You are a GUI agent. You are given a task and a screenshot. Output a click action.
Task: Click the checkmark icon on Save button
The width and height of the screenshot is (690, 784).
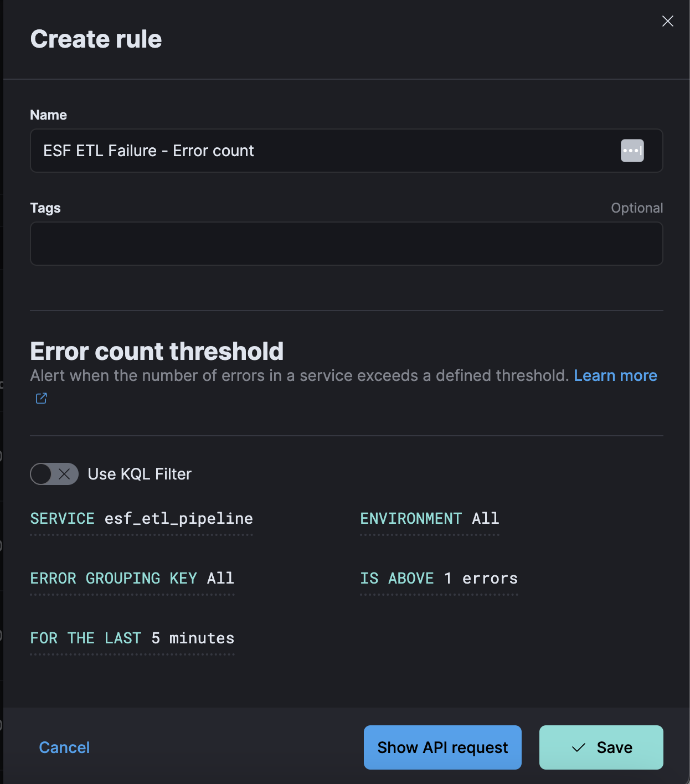click(x=579, y=747)
